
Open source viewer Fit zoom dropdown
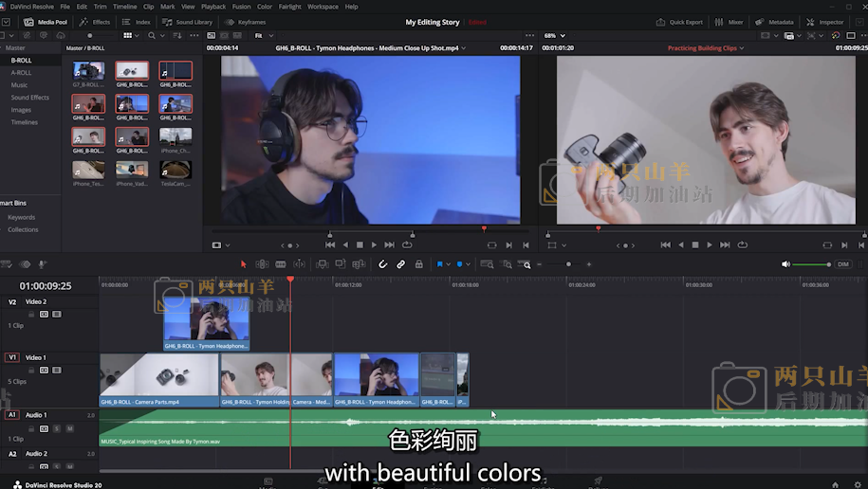coord(263,35)
